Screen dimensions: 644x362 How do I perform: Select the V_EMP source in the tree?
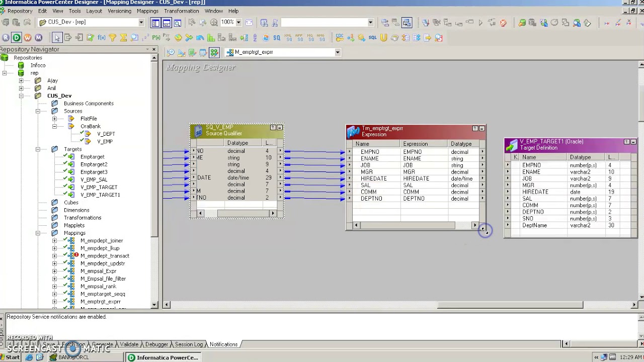click(105, 141)
